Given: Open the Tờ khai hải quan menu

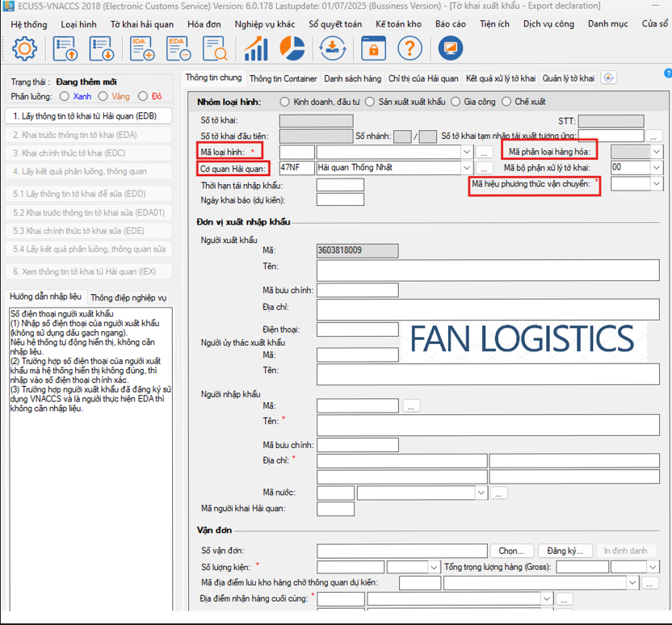Looking at the screenshot, I should (x=142, y=24).
